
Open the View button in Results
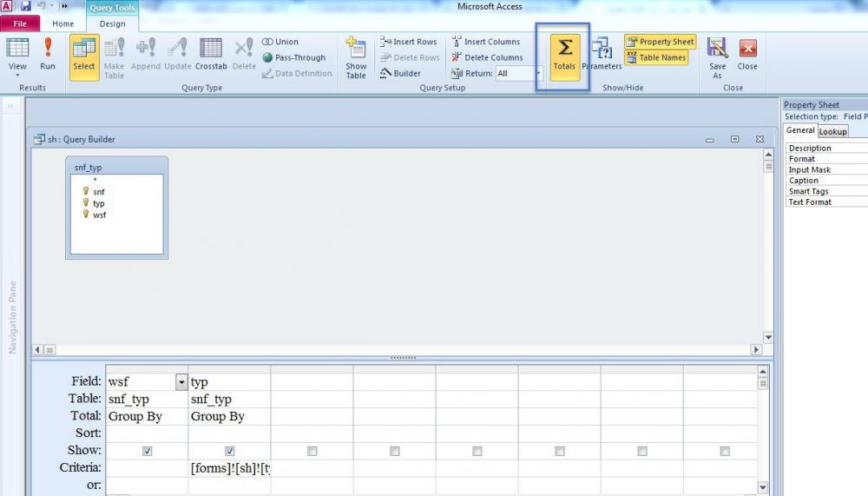point(17,57)
